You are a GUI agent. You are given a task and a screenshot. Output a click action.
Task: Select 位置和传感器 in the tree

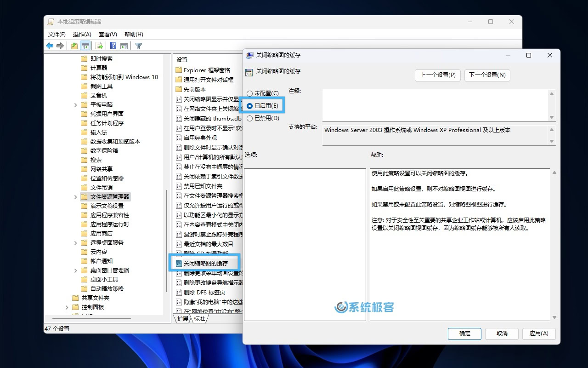[x=107, y=178]
